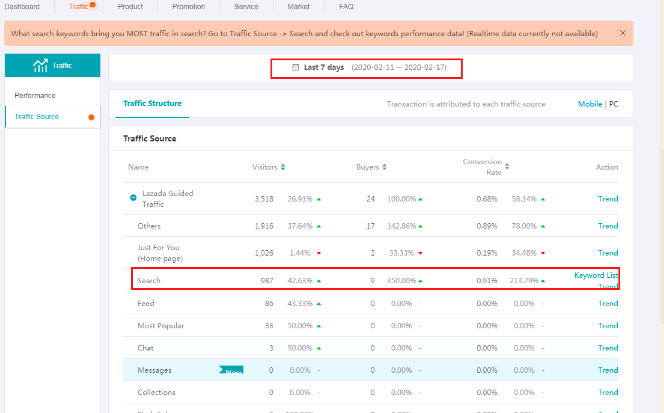This screenshot has height=413, width=664.
Task: Open Keyword List for Search row
Action: click(x=596, y=275)
